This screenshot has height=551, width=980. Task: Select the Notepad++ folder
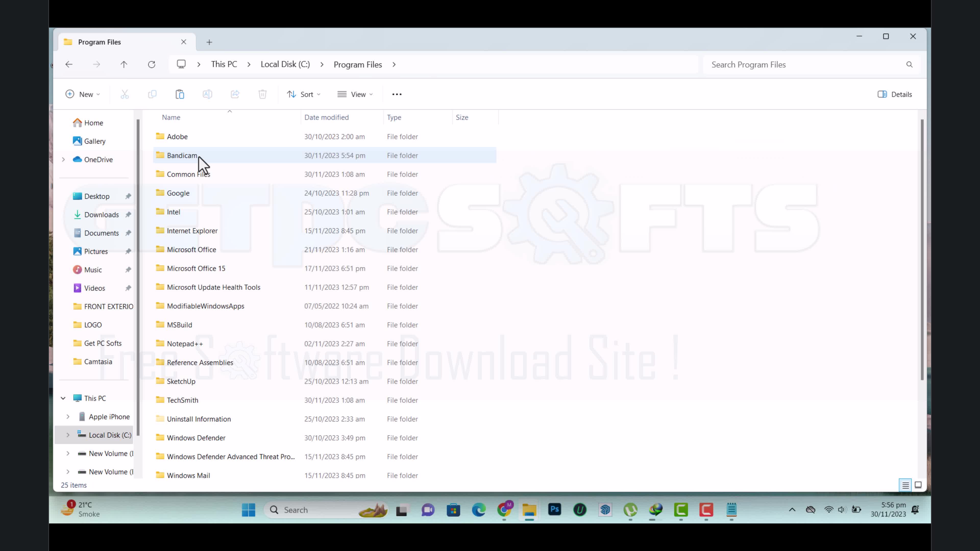pos(325,344)
